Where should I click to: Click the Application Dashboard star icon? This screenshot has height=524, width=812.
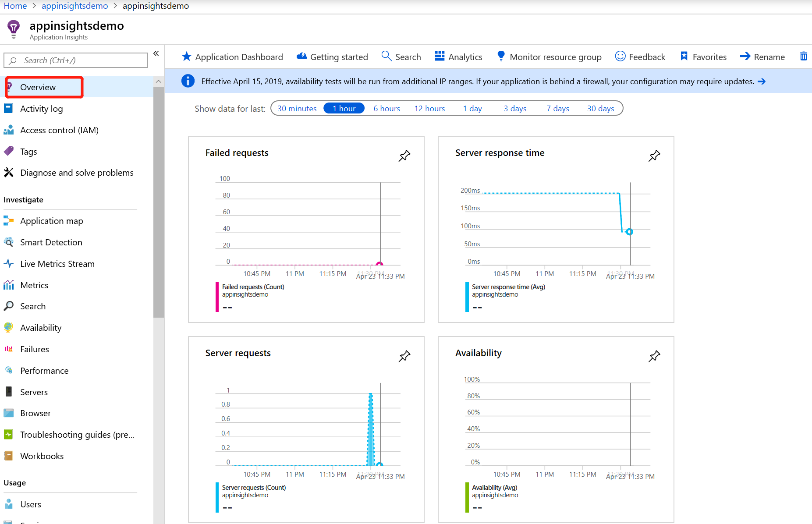(186, 57)
